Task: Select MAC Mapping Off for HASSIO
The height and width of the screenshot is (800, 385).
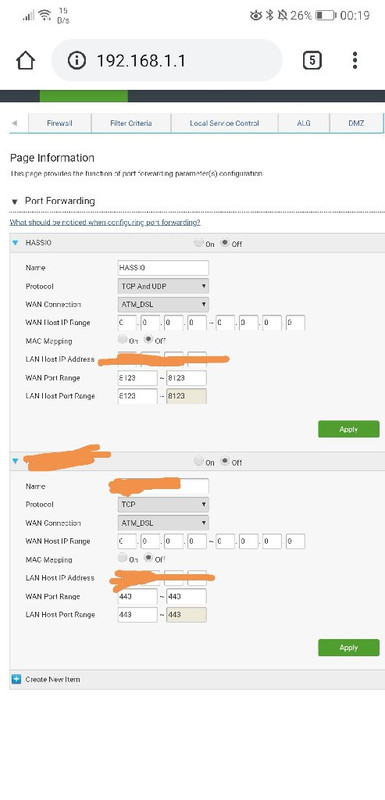Action: pyautogui.click(x=148, y=339)
